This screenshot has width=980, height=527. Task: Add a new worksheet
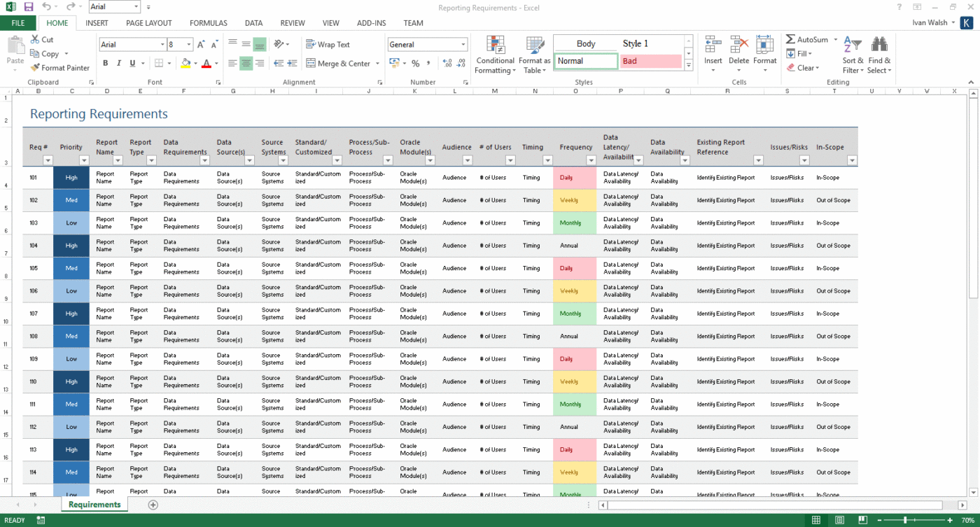pyautogui.click(x=153, y=504)
